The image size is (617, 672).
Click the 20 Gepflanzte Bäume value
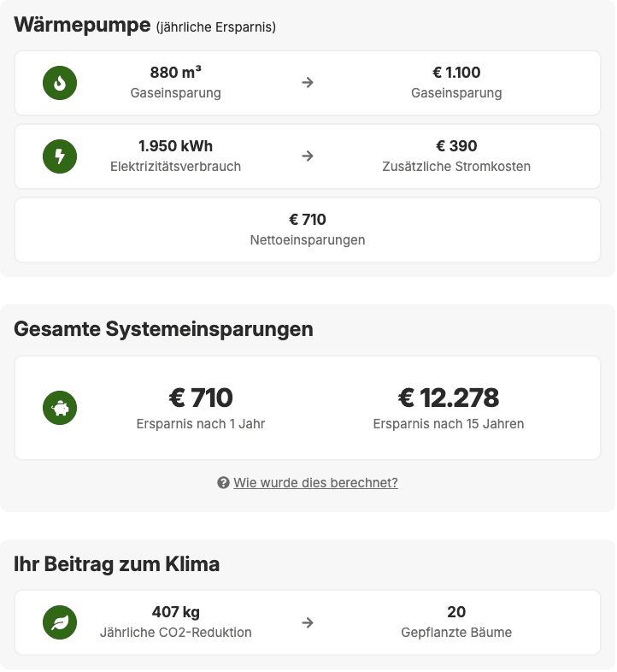456,613
